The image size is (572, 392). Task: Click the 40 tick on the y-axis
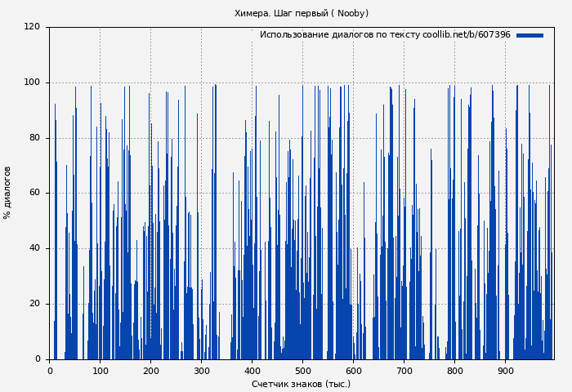coord(34,248)
